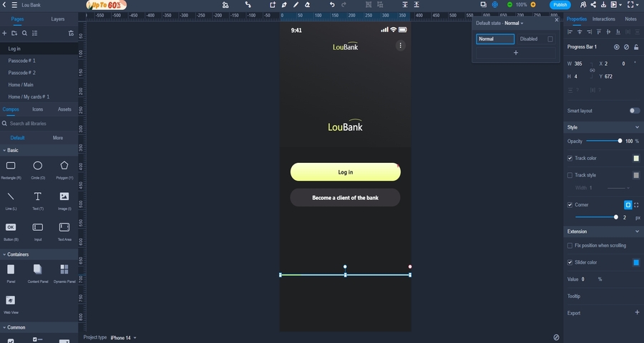Click the Publish button
Image resolution: width=644 pixels, height=343 pixels.
(x=560, y=4)
